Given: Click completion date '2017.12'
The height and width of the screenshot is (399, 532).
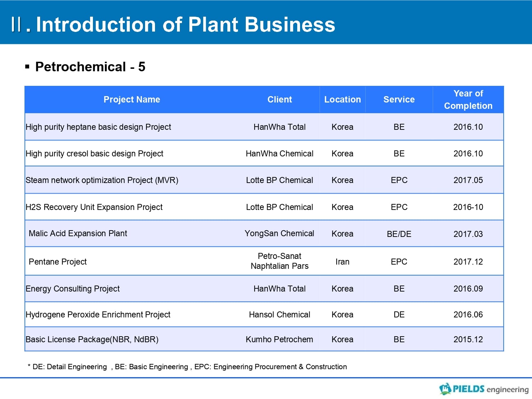Looking at the screenshot, I should (x=468, y=262).
